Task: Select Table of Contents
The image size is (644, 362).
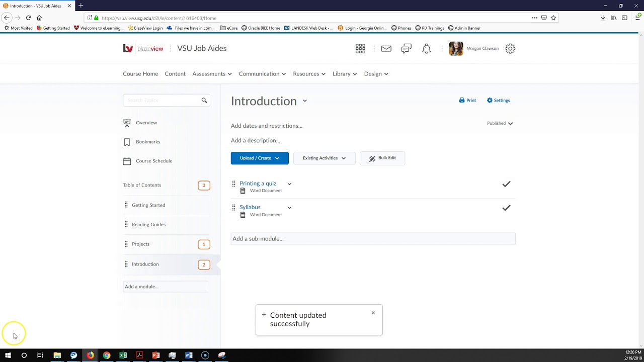Action: tap(142, 185)
